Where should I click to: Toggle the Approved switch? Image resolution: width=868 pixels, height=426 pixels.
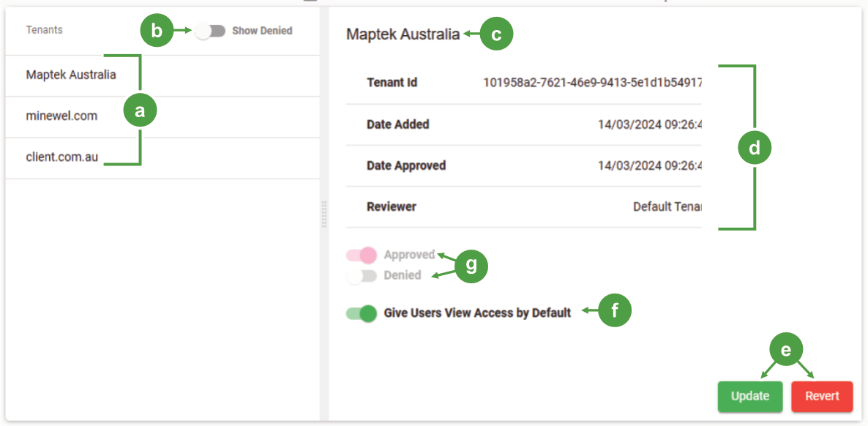pos(361,255)
